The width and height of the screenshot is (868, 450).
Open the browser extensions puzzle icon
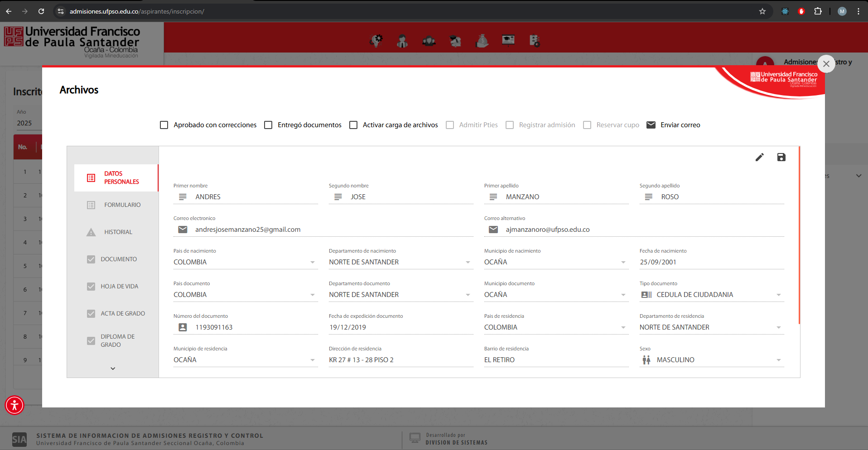pyautogui.click(x=818, y=11)
